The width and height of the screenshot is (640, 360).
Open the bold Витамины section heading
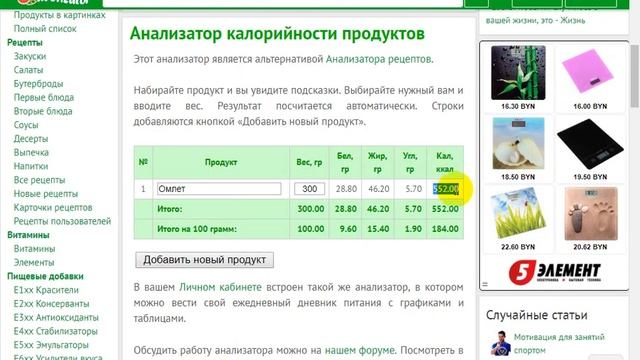click(28, 235)
